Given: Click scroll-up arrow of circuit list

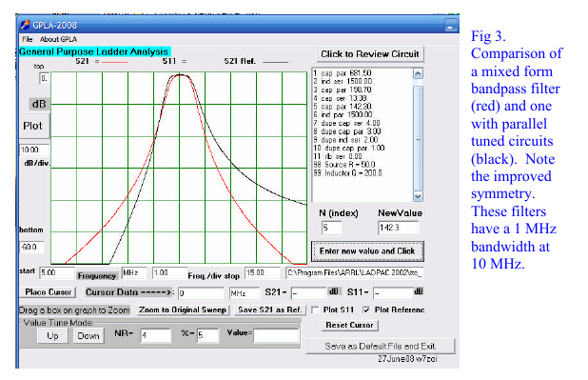Looking at the screenshot, I should coord(418,73).
